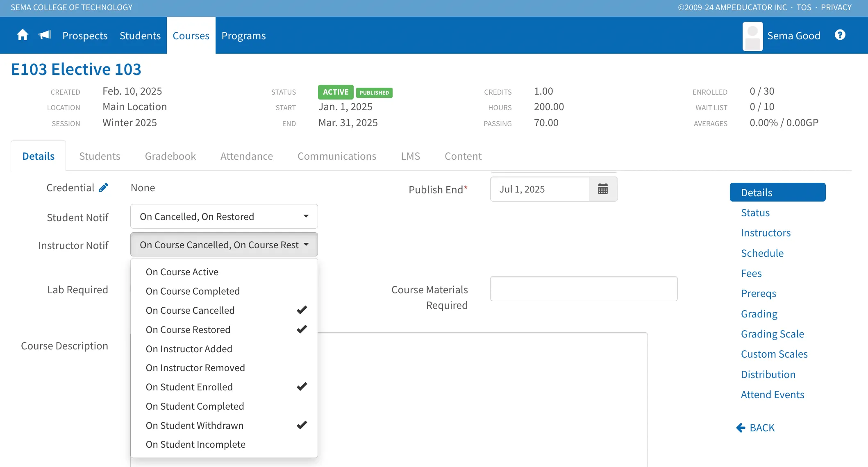Open the PRIVACY link in header

pyautogui.click(x=836, y=7)
